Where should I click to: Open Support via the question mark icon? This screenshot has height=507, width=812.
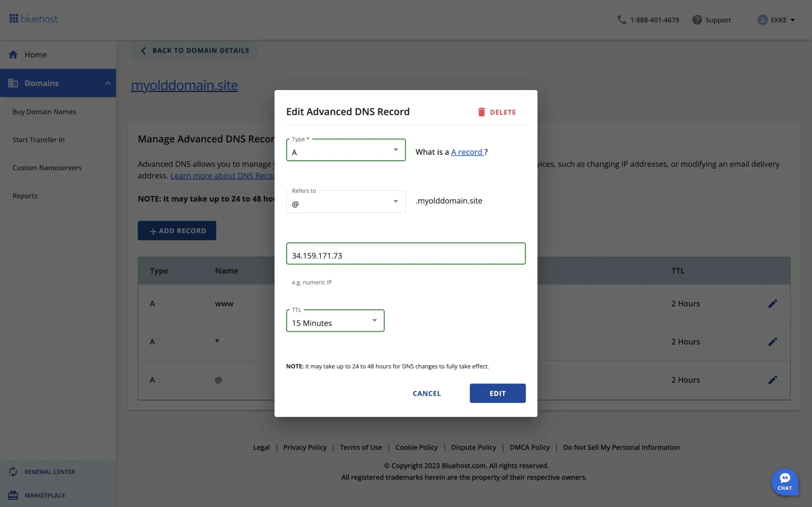pyautogui.click(x=697, y=20)
